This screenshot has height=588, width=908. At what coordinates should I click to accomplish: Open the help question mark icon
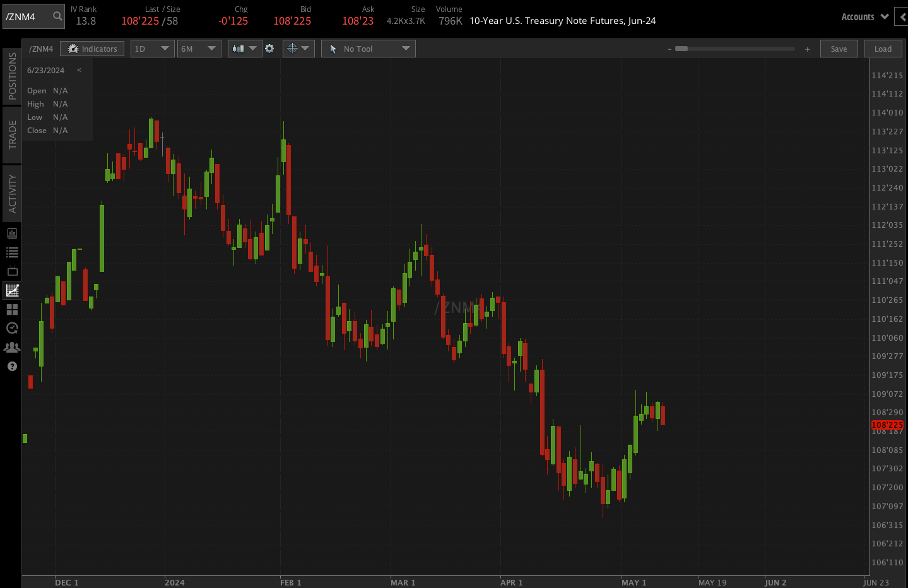[11, 366]
